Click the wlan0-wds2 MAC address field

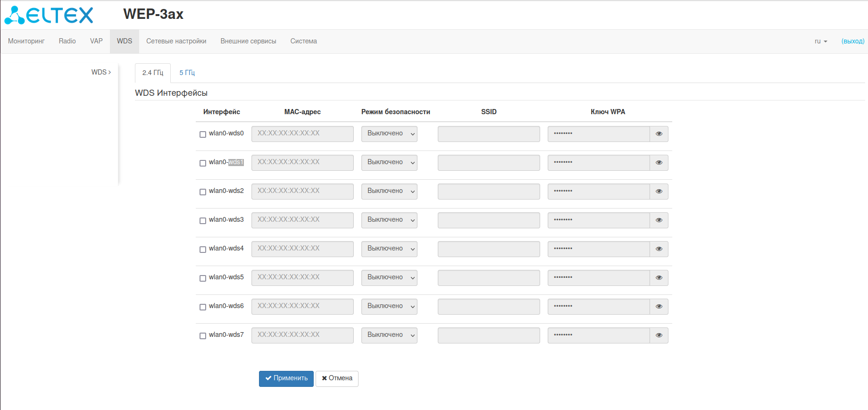tap(302, 192)
